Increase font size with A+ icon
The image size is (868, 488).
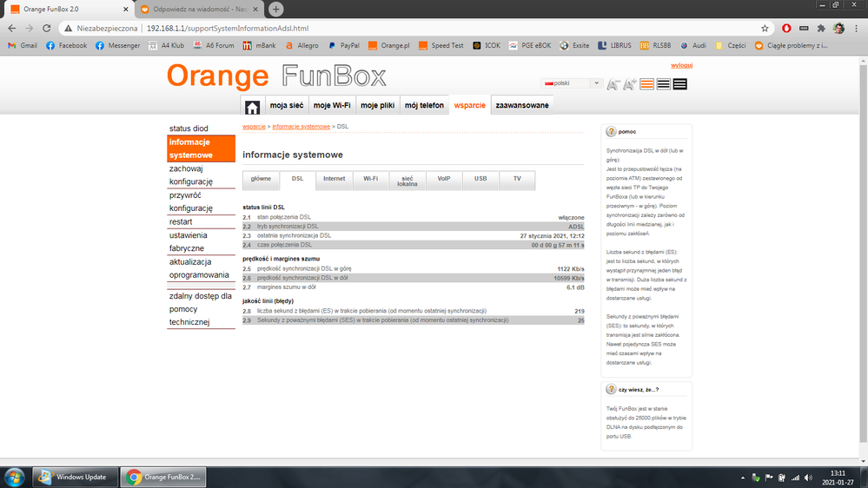[630, 84]
